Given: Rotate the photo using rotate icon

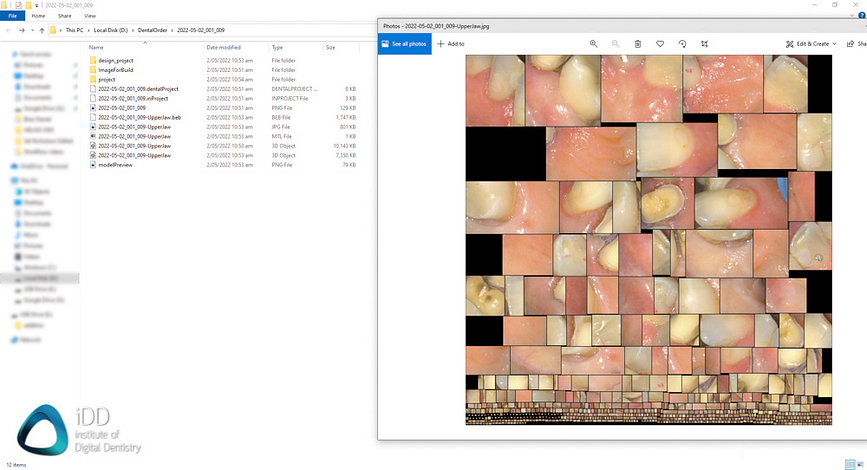Looking at the screenshot, I should coord(682,44).
